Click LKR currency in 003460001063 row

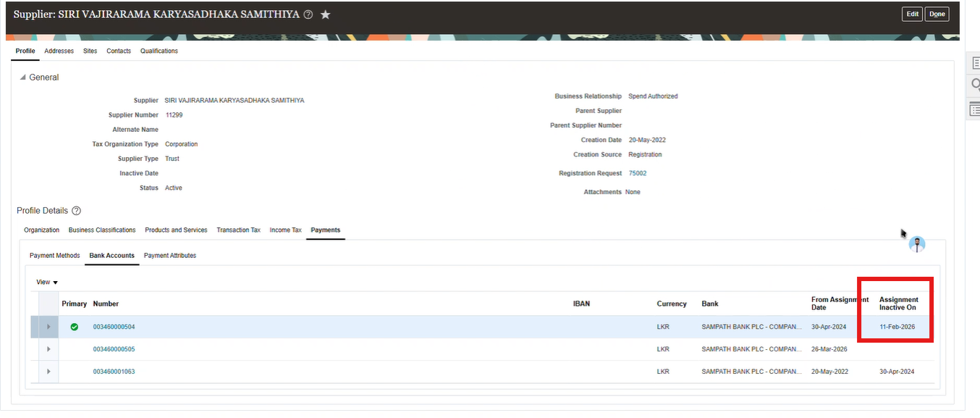click(x=663, y=372)
